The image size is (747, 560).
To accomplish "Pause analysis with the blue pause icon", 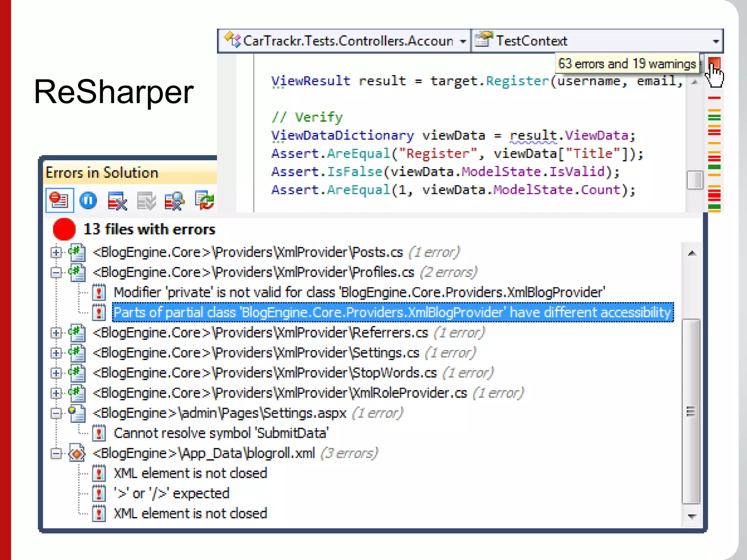I will click(88, 200).
